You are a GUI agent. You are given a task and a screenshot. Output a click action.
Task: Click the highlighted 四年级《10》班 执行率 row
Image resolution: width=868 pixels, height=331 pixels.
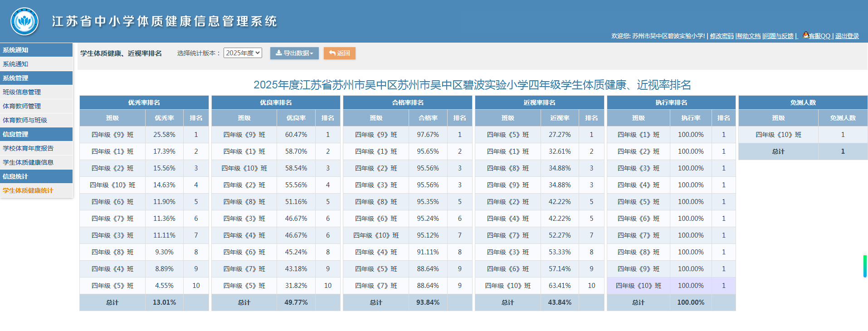[671, 286]
